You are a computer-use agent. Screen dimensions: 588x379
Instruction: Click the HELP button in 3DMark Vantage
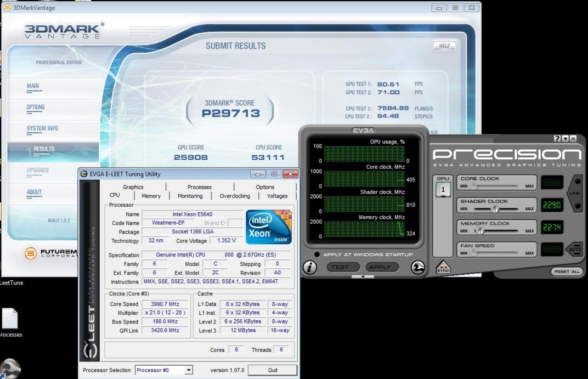[444, 45]
